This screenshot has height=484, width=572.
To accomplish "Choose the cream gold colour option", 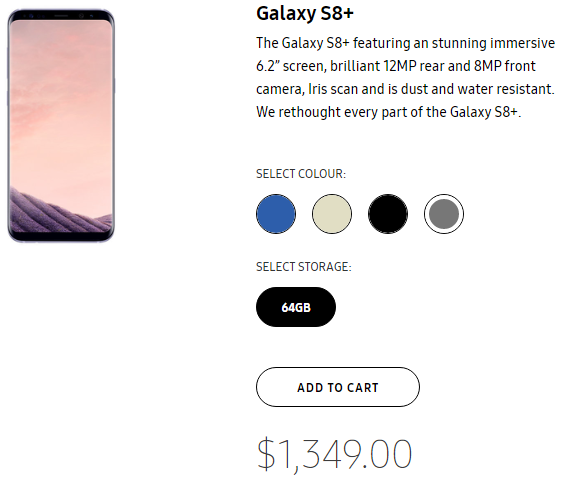I will tap(332, 214).
